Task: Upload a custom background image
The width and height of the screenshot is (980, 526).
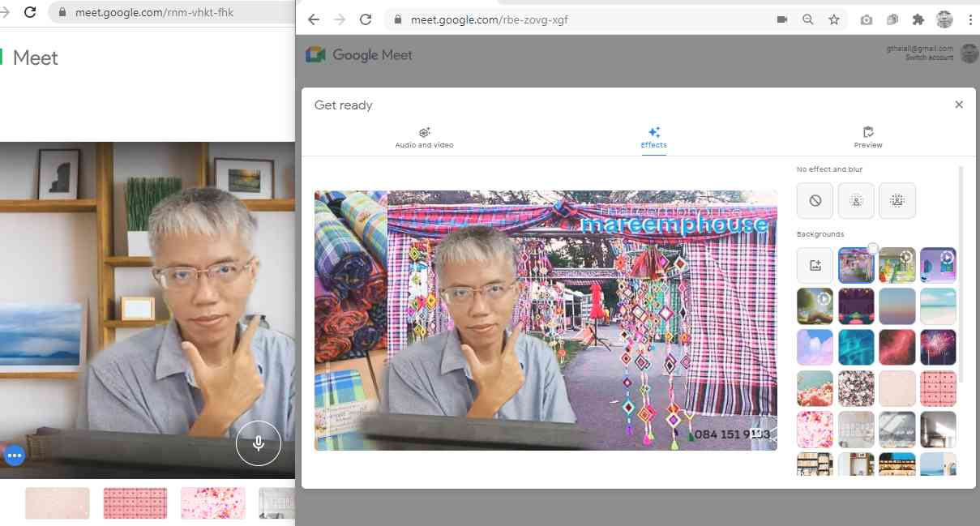Action: tap(815, 265)
